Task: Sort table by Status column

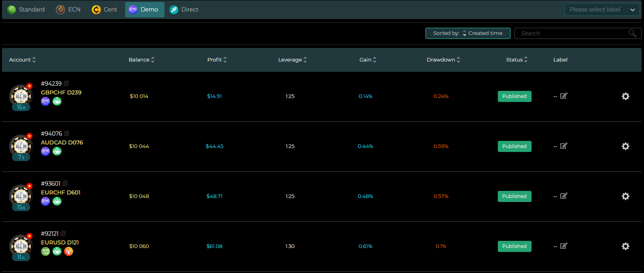Action: pos(516,60)
